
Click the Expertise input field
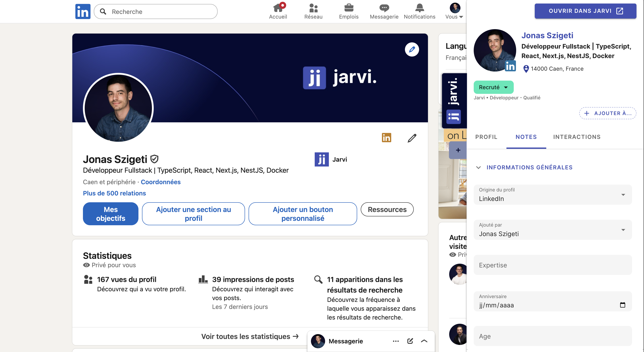click(x=552, y=265)
